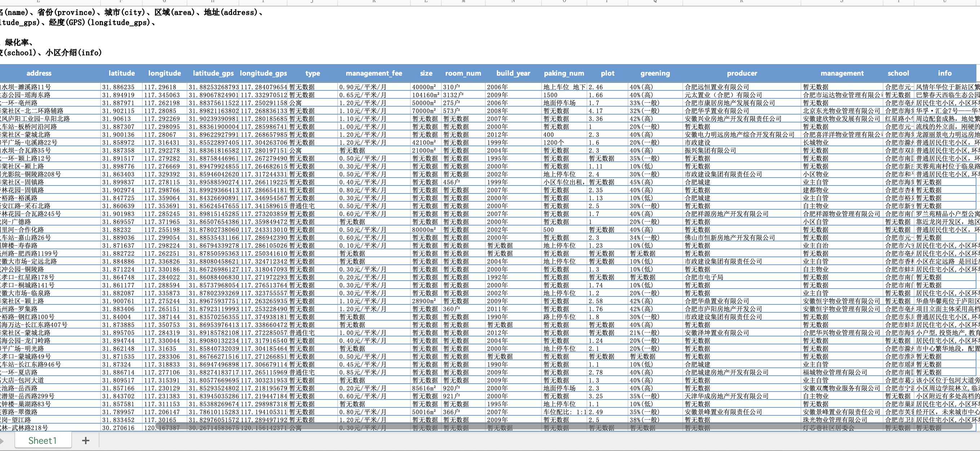980x451 pixels.
Task: Select the paking_num header cell
Action: (563, 73)
